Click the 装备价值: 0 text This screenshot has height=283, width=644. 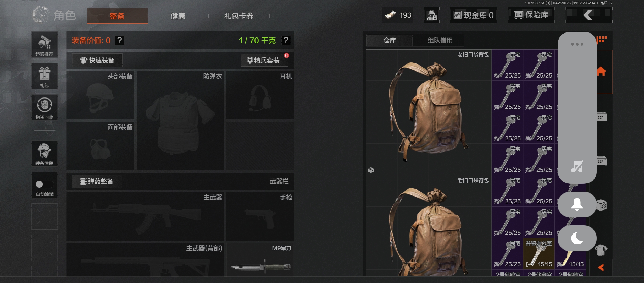pos(91,40)
